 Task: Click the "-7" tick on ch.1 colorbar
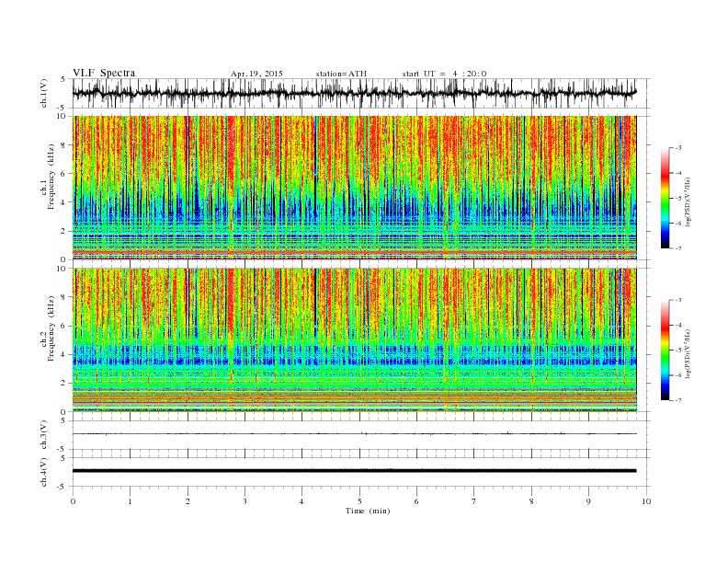678,248
